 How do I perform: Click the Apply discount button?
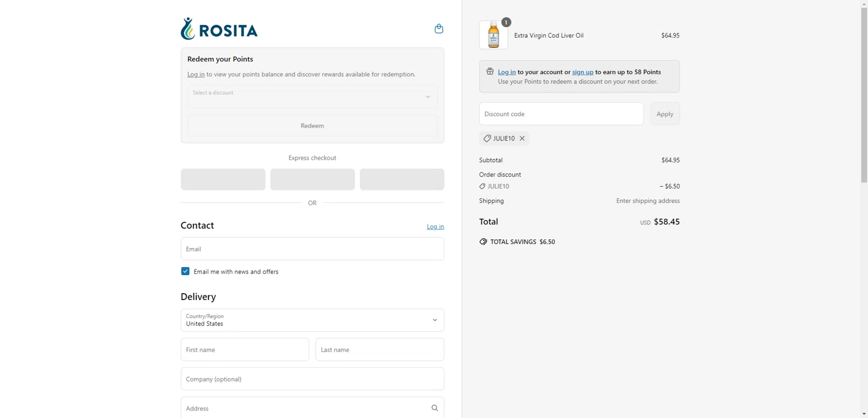[x=665, y=114]
